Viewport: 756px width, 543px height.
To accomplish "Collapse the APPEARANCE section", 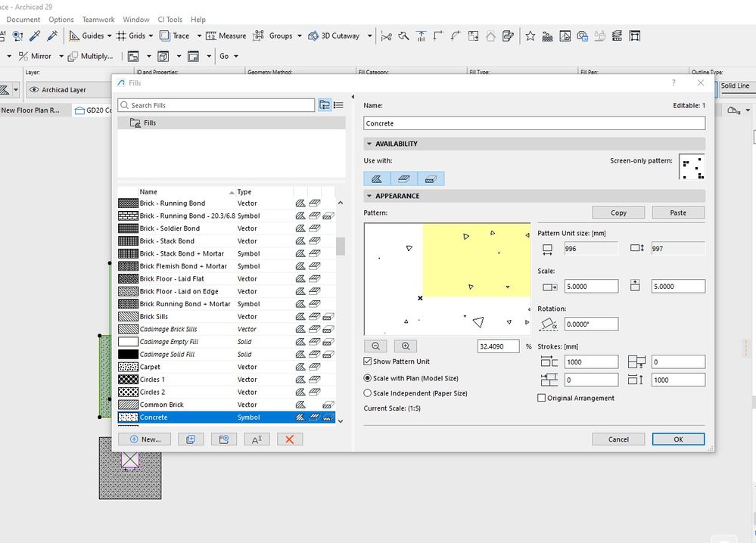I will [369, 196].
